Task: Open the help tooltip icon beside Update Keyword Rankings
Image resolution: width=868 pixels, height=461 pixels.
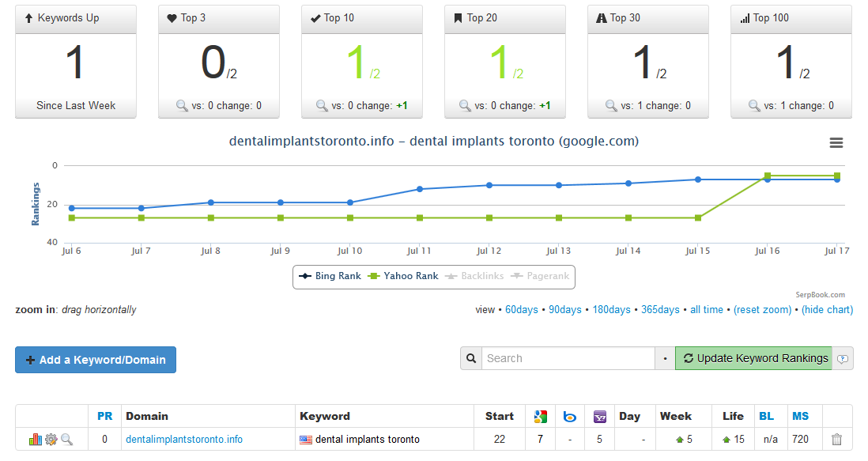Action: point(843,358)
